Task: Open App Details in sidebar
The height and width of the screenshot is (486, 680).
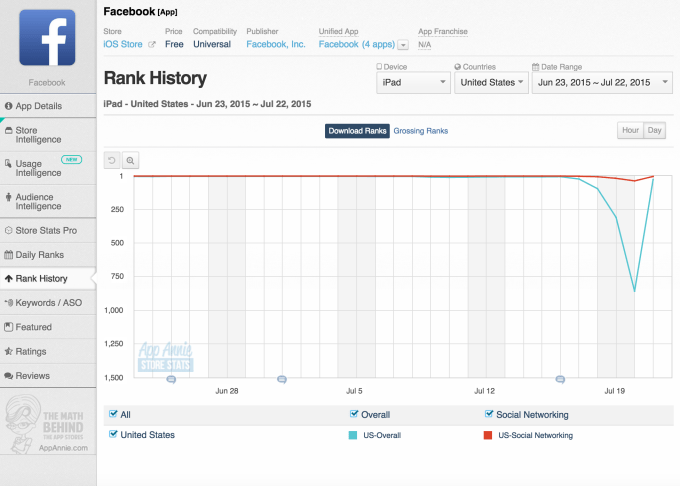Action: (48, 106)
